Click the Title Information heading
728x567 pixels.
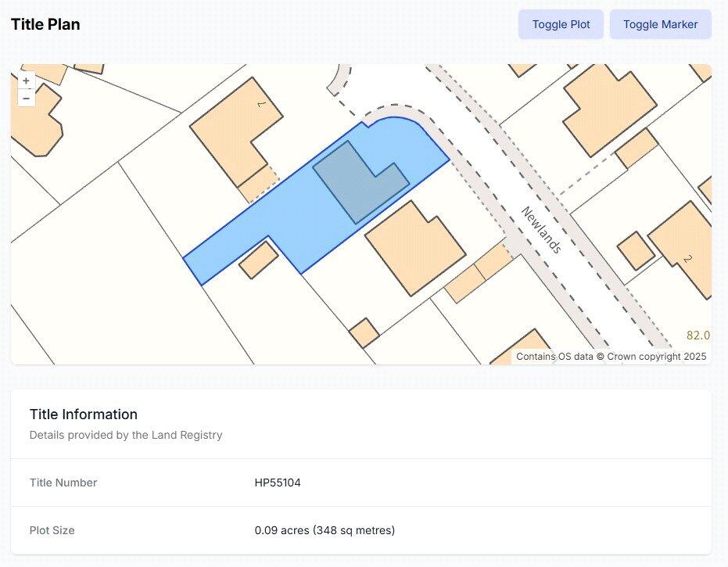pyautogui.click(x=84, y=414)
